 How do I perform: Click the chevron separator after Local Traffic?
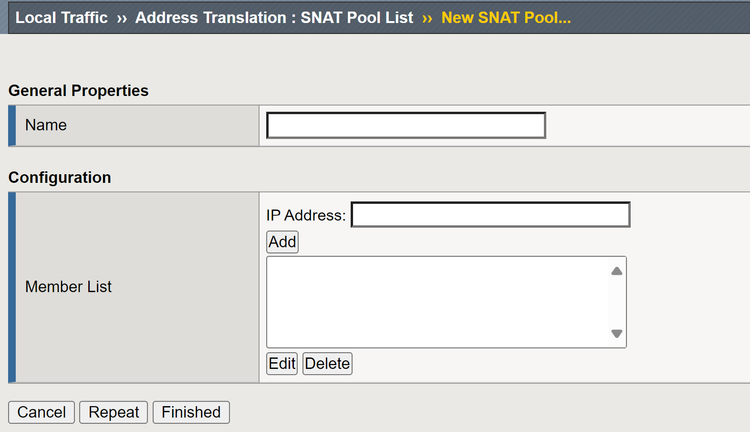coord(122,18)
